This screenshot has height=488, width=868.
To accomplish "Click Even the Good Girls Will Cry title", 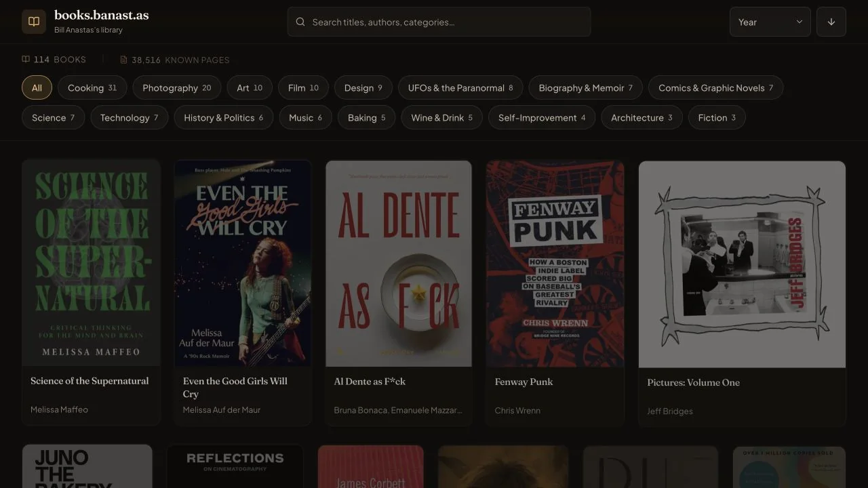I will click(x=235, y=387).
